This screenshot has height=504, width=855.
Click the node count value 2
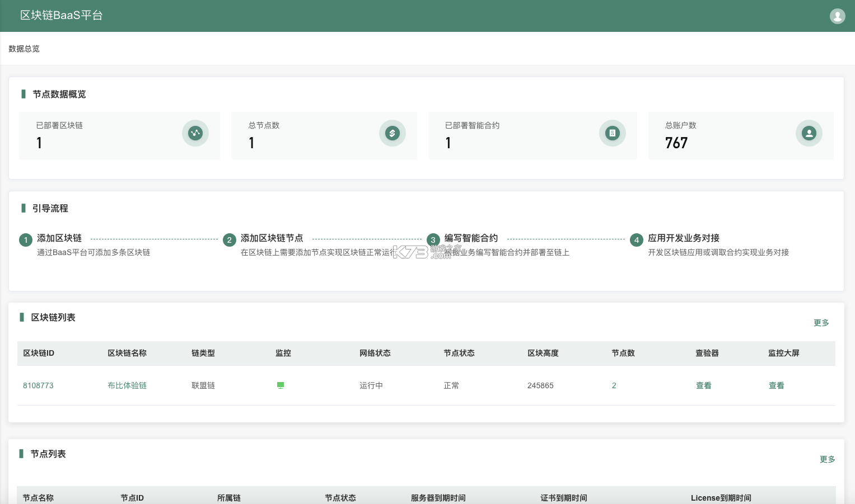pos(614,385)
